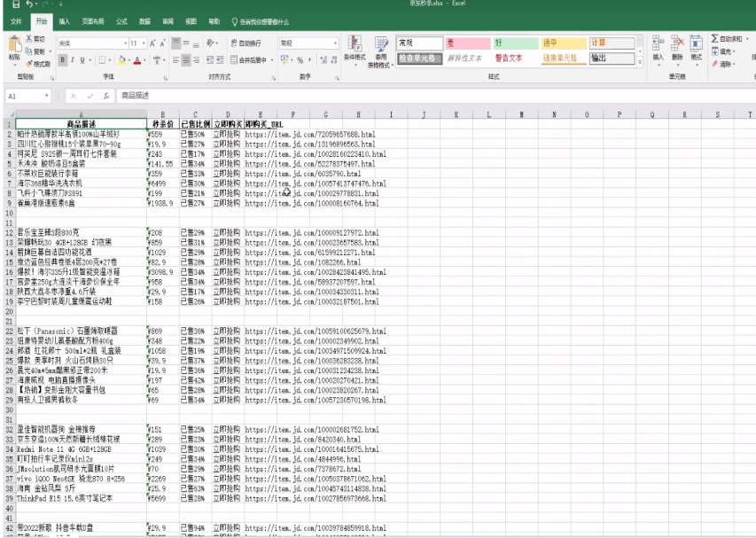Click the fill color paint bucket icon

coord(122,60)
